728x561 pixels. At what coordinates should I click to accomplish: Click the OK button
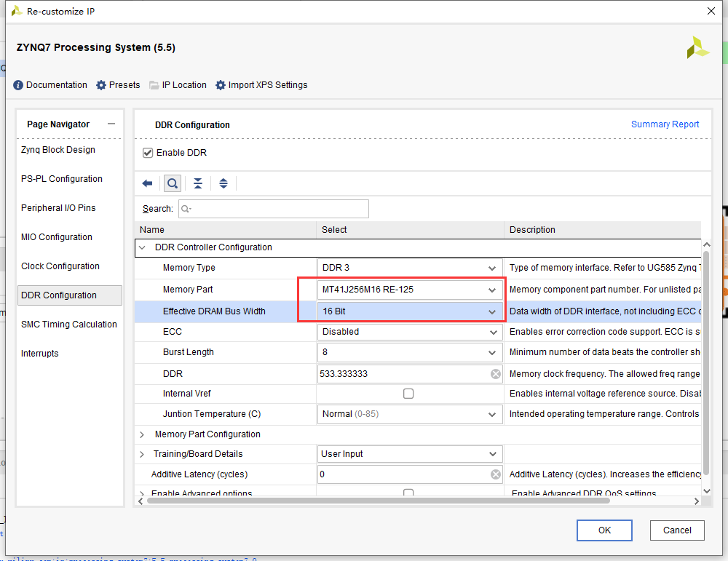pos(604,530)
